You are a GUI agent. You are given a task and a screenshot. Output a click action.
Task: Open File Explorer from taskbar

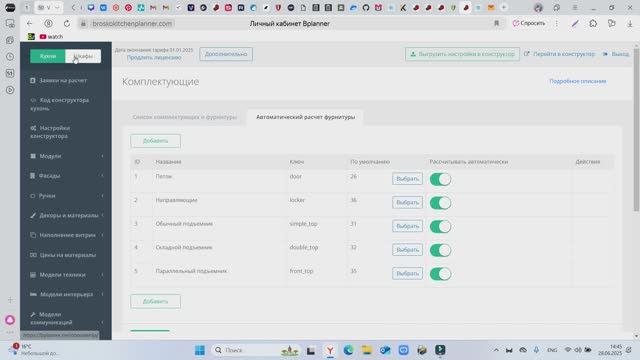point(367,350)
